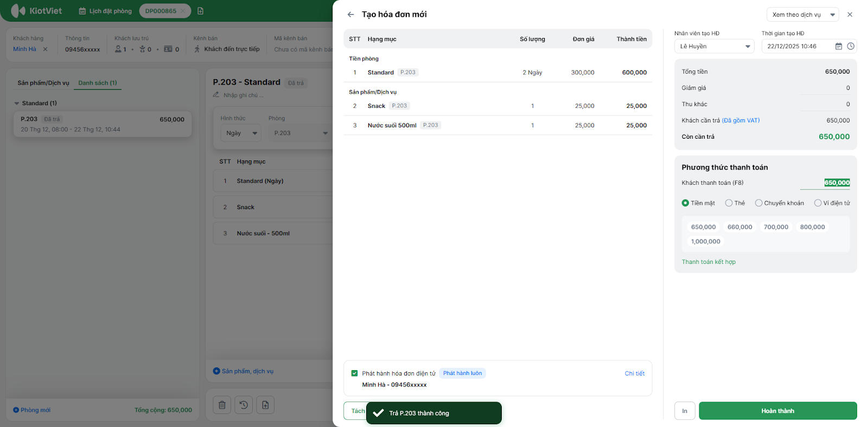Select Chuyển khoản payment method

point(758,203)
